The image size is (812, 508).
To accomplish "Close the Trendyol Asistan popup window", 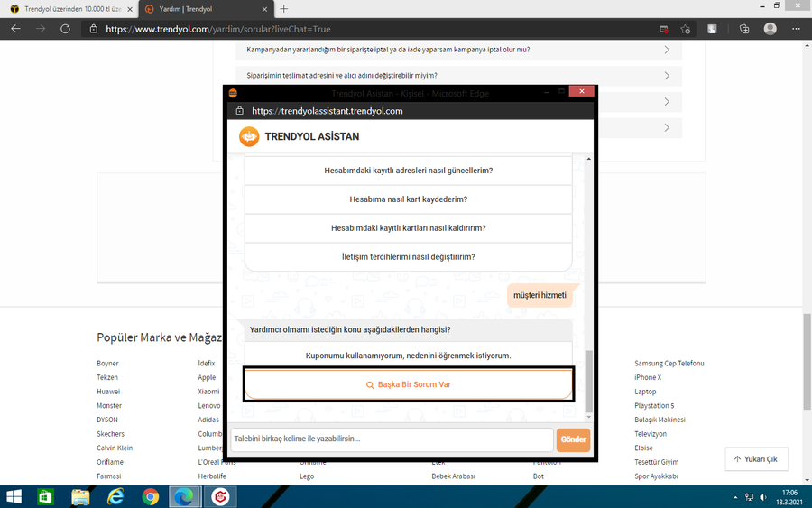I will (x=582, y=91).
